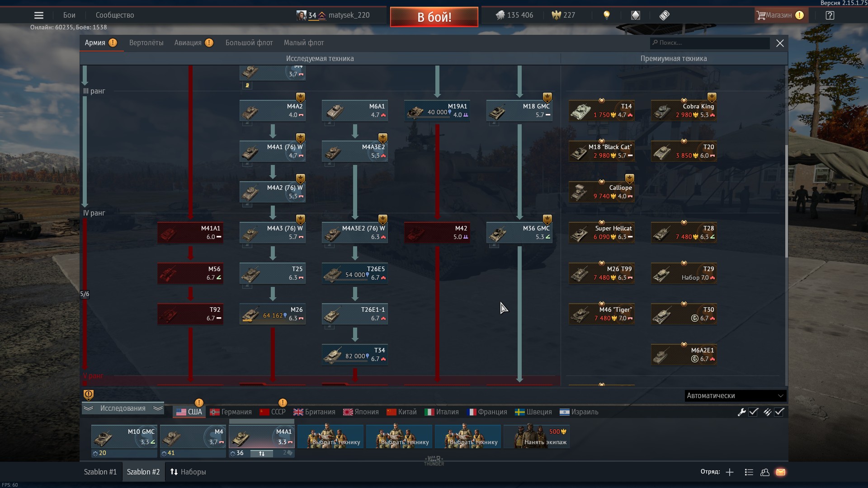The height and width of the screenshot is (488, 868).
Task: Switch to the Малый флот tab
Action: (x=304, y=43)
